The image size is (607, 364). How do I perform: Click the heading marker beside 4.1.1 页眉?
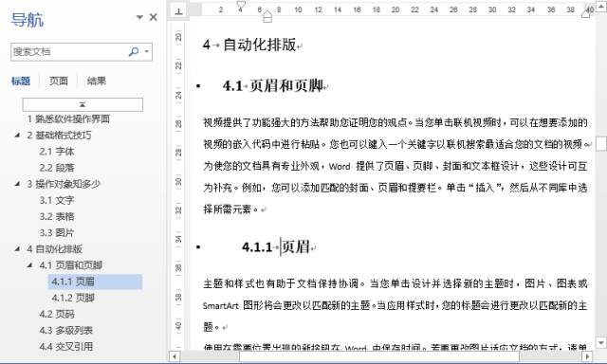198,246
